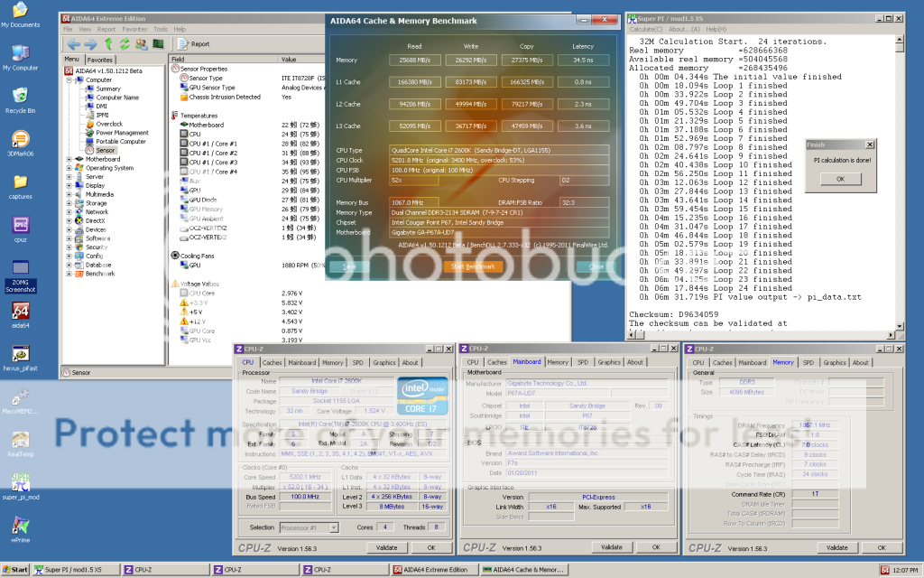Launch wPrime desktop shortcut

[20, 529]
